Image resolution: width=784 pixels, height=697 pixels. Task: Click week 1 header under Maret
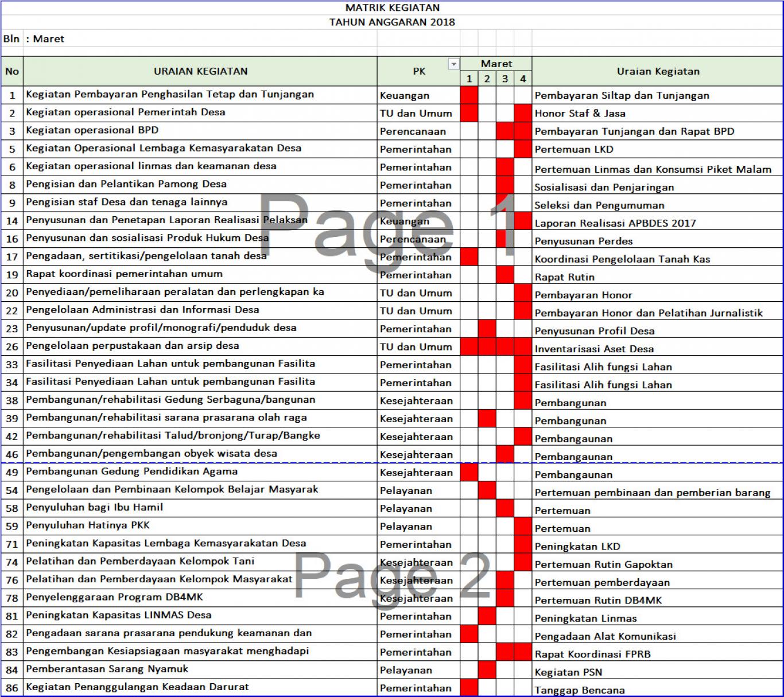(469, 79)
